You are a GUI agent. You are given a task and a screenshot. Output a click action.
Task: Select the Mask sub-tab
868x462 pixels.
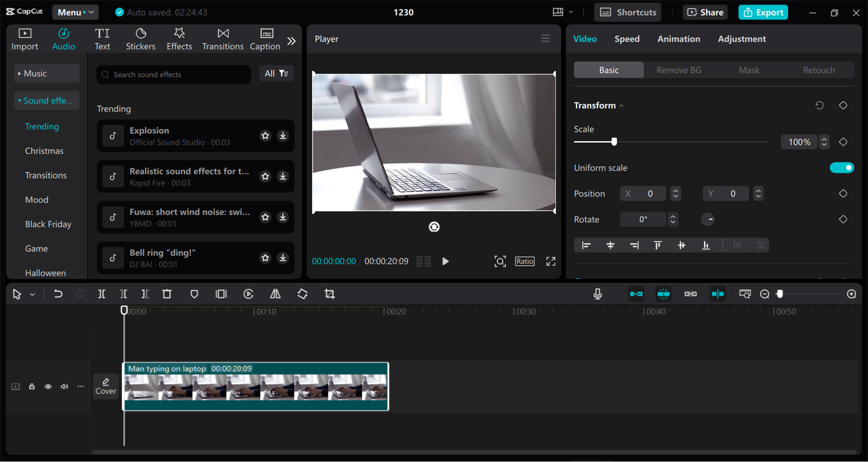[x=749, y=70]
